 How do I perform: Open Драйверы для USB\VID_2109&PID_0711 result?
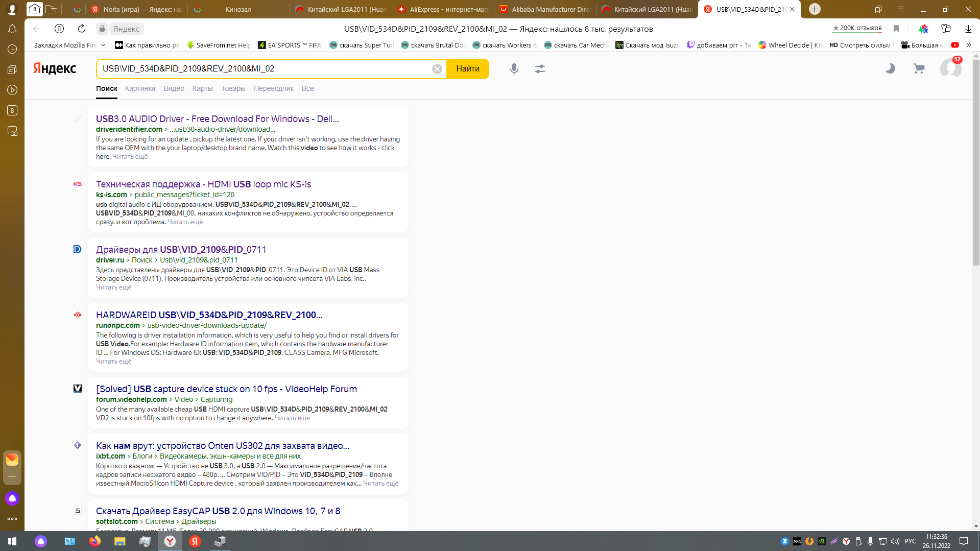[x=181, y=250]
